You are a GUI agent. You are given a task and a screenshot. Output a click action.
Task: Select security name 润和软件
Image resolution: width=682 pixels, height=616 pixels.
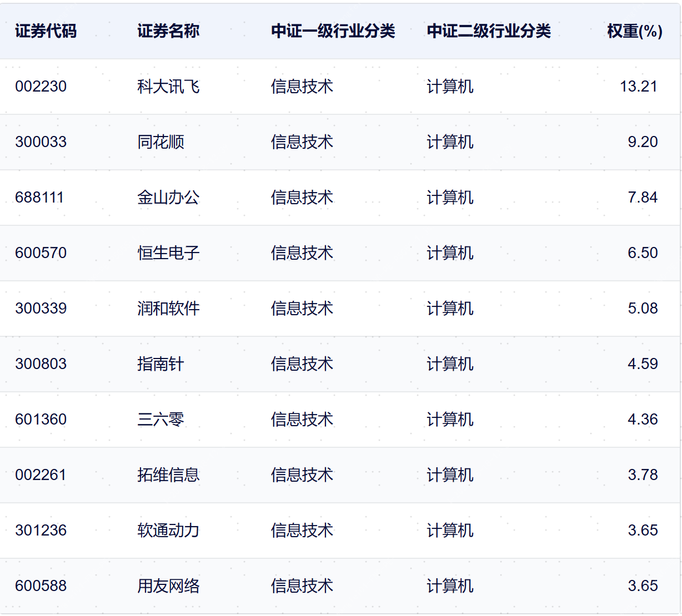pos(168,309)
